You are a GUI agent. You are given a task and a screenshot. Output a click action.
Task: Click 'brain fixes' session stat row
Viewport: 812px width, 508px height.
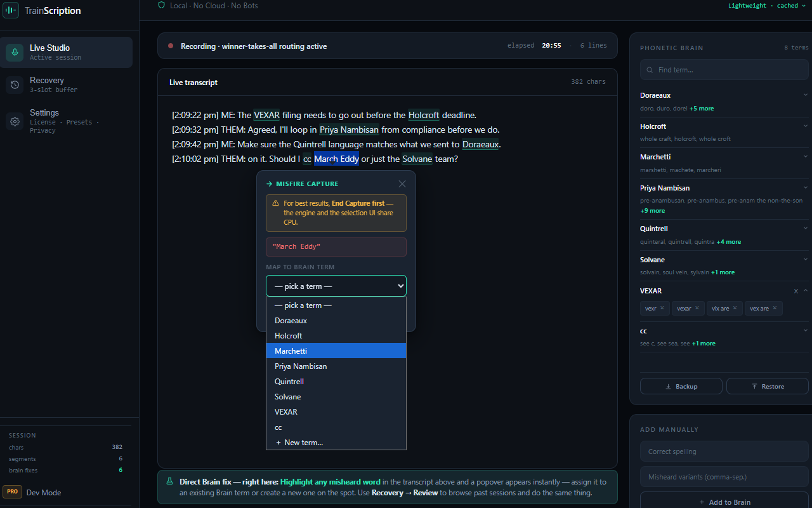(x=65, y=470)
